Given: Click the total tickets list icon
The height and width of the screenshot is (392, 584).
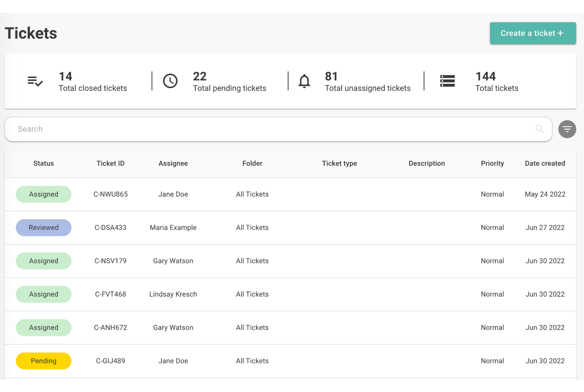Looking at the screenshot, I should [x=447, y=81].
